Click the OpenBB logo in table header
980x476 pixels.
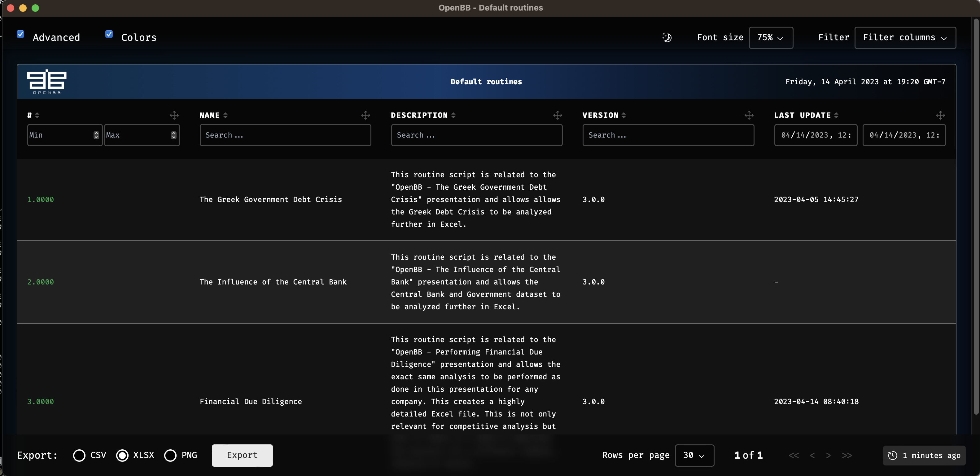pos(47,82)
